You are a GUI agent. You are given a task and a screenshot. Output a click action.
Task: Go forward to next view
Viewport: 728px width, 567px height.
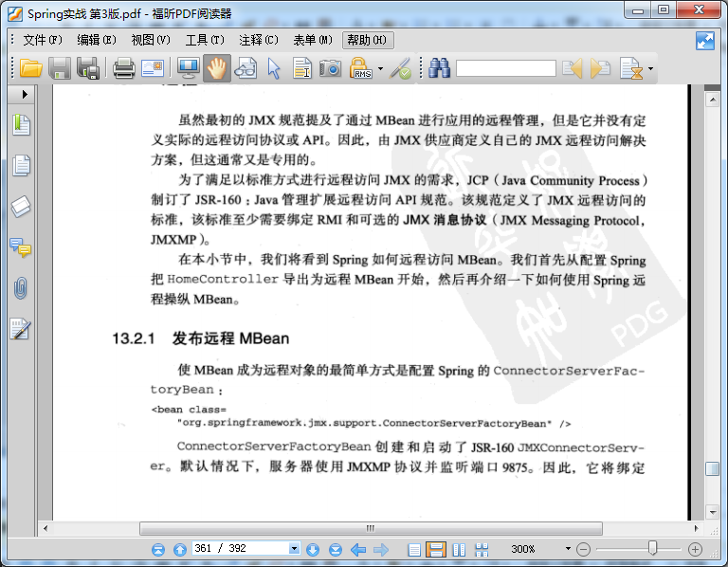click(381, 550)
